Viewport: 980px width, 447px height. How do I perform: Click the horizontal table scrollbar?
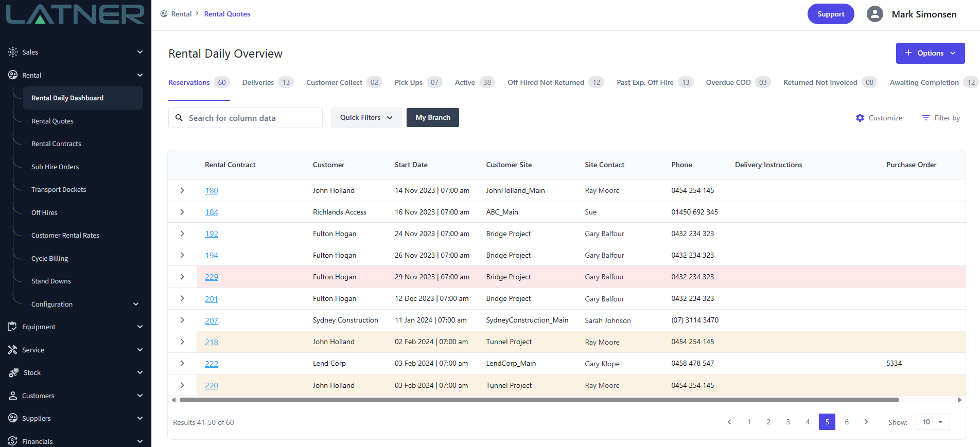(539, 400)
